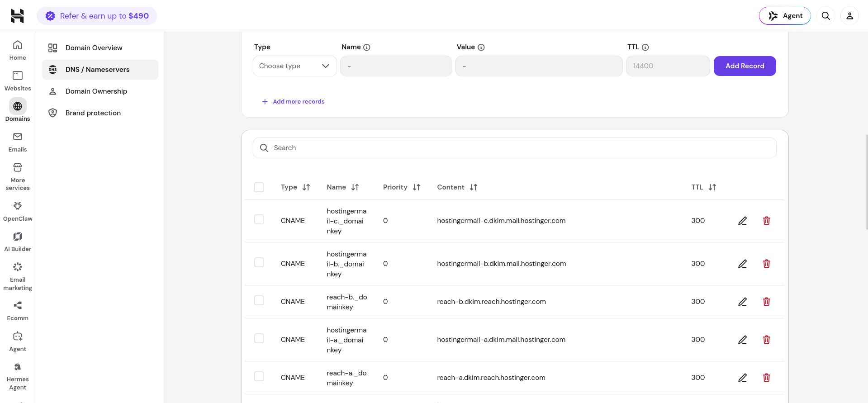Image resolution: width=868 pixels, height=403 pixels.
Task: Open Ecomm section
Action: (18, 311)
